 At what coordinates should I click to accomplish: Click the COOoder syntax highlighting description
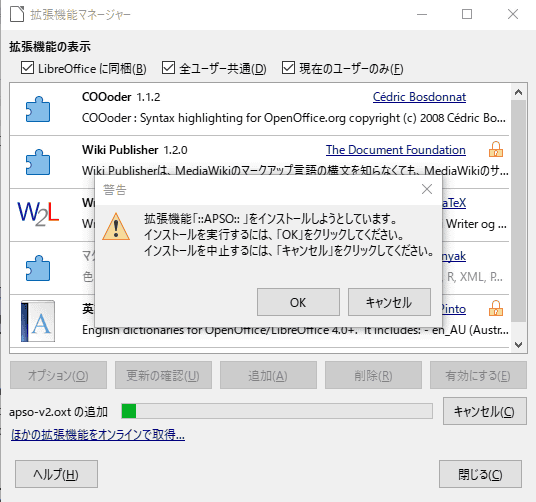coord(294,118)
